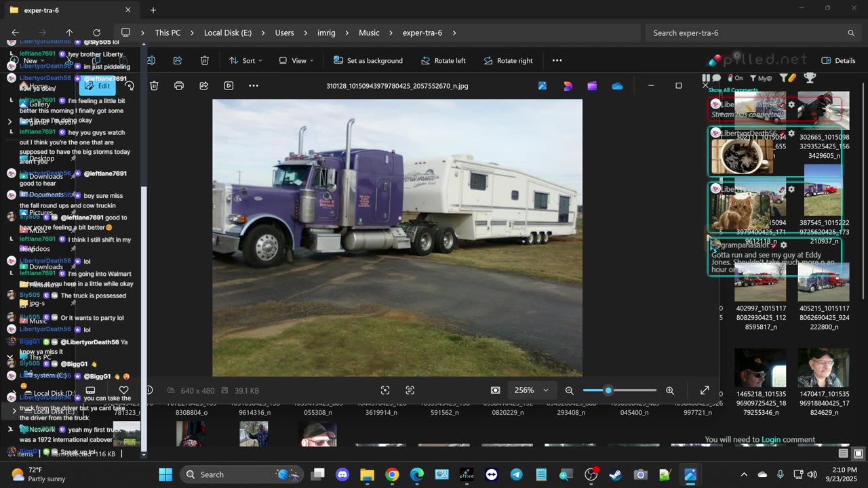Open OneDrive cloud icon in Photos title bar
The width and height of the screenshot is (868, 488).
617,86
